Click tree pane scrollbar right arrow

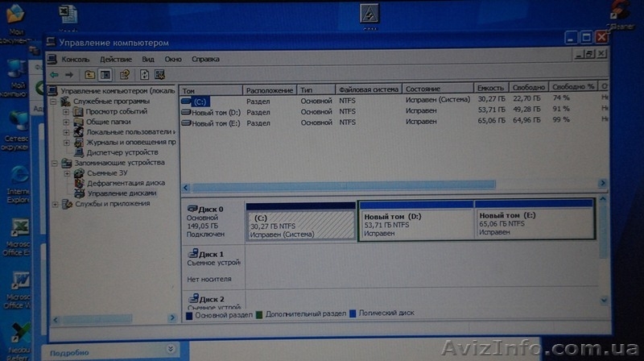(x=172, y=317)
